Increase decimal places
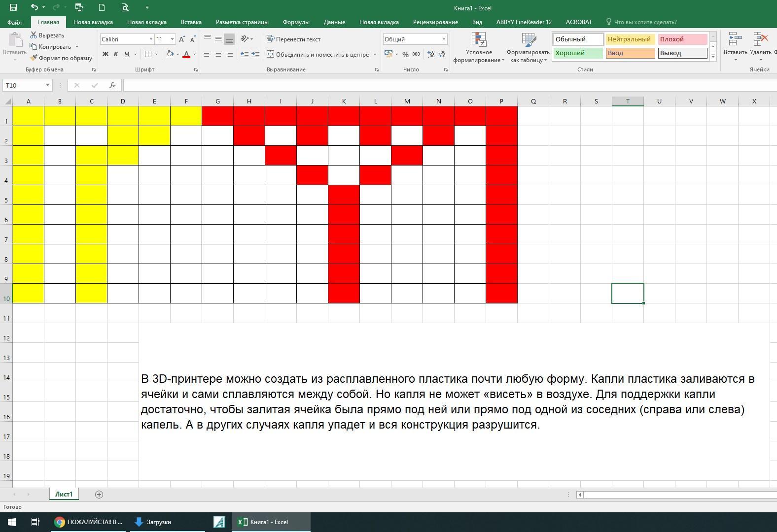Viewport: 777px width, 532px height. (431, 54)
